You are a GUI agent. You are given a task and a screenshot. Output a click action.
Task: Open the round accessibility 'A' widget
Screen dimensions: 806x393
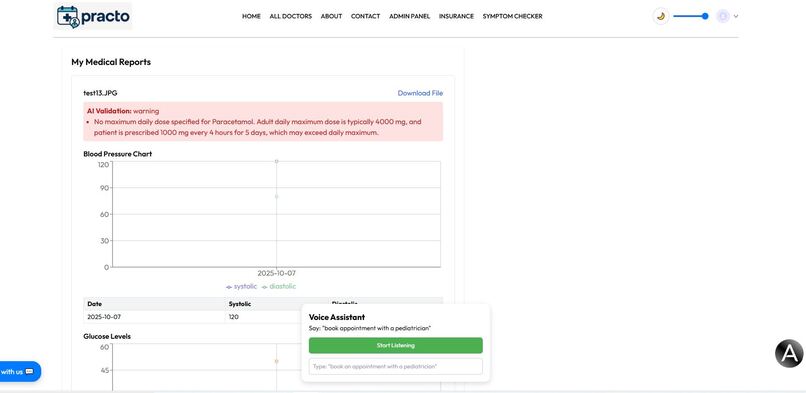pyautogui.click(x=789, y=353)
